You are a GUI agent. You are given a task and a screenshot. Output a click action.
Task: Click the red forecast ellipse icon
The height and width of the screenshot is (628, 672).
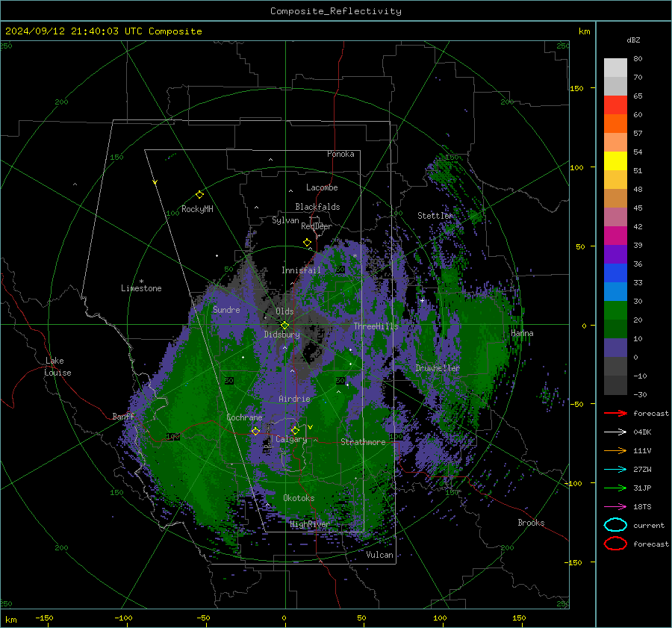tap(615, 544)
